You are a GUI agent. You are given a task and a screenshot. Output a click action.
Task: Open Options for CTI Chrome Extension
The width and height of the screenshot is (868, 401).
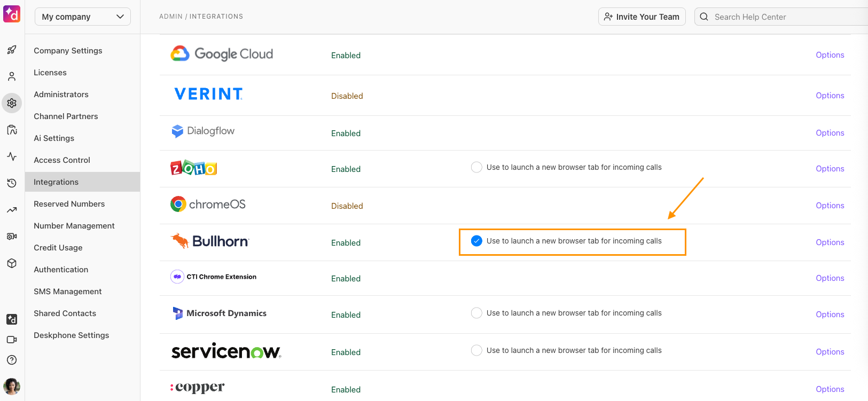coord(830,278)
